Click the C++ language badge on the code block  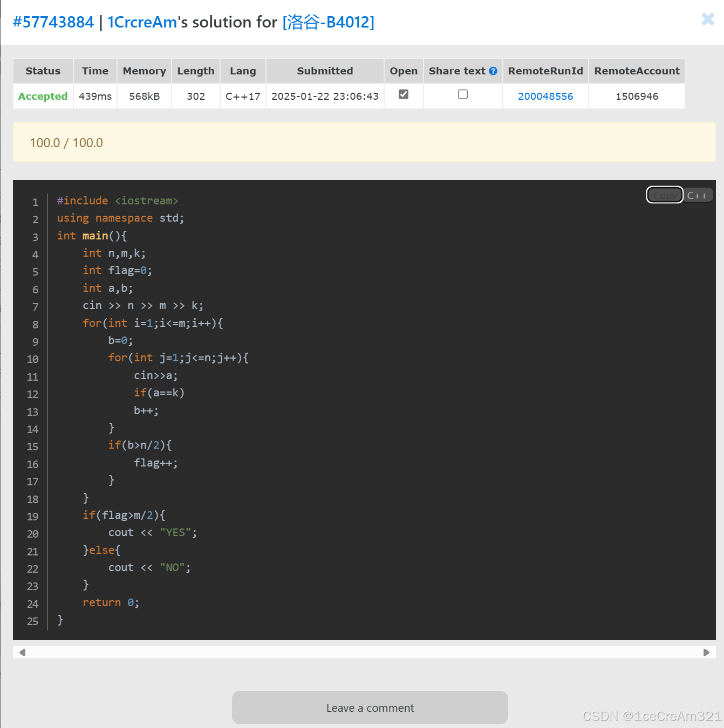pos(698,195)
